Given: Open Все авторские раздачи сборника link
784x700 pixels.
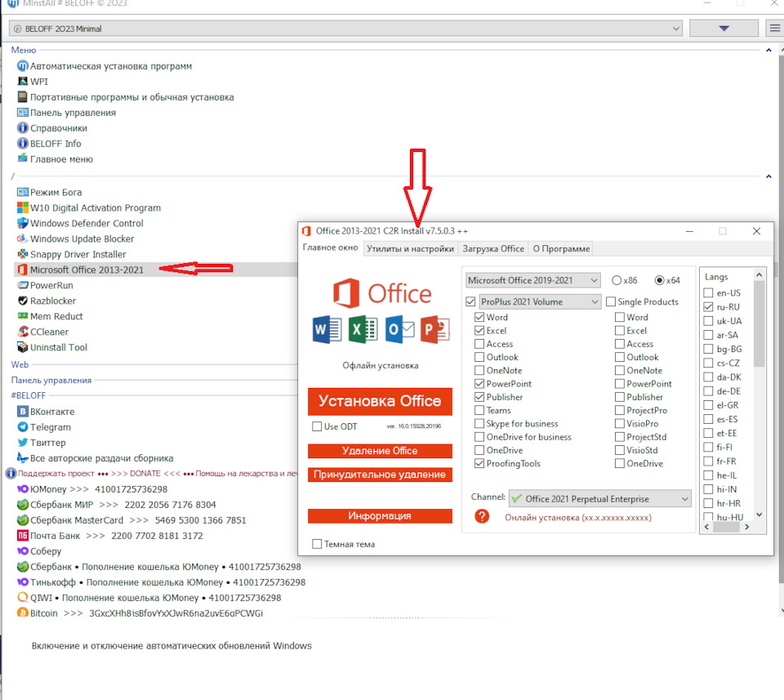Looking at the screenshot, I should pyautogui.click(x=101, y=458).
